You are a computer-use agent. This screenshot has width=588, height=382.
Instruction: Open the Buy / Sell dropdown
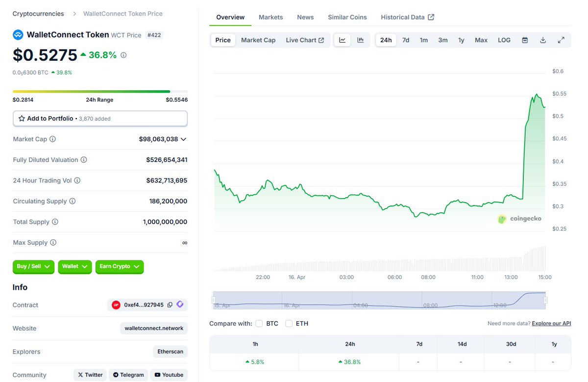coord(33,267)
